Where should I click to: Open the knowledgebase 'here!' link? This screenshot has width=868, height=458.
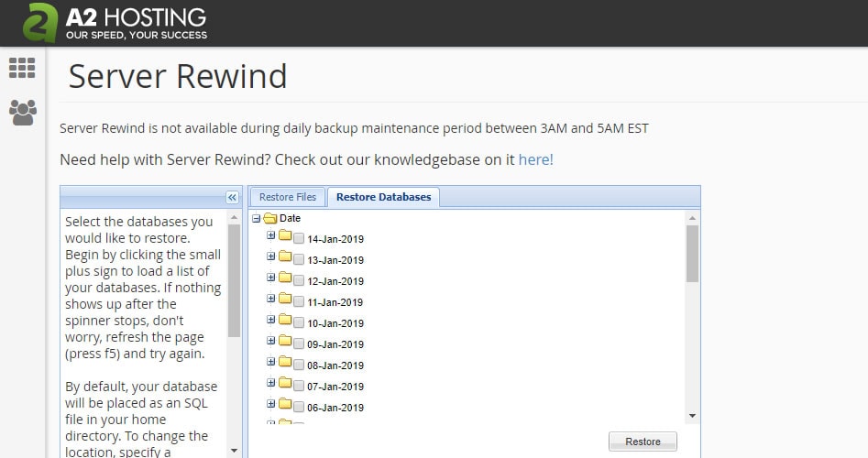coord(536,159)
